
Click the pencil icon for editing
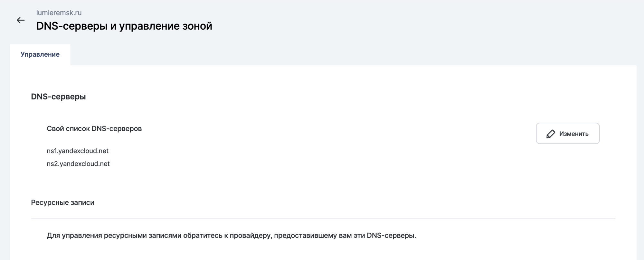tap(551, 134)
